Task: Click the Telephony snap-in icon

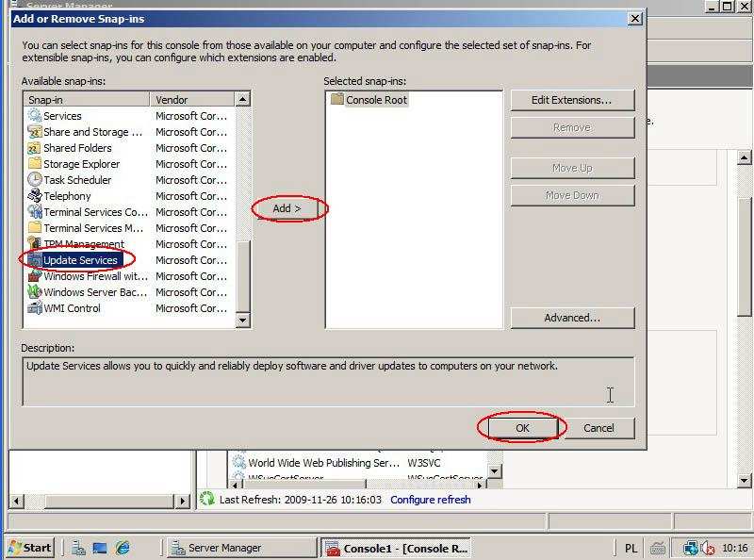Action: 35,195
